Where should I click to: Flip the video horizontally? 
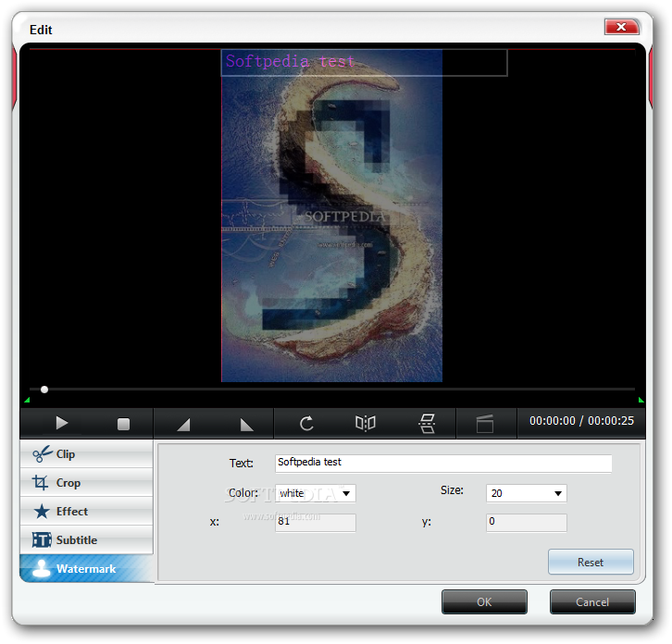point(365,424)
